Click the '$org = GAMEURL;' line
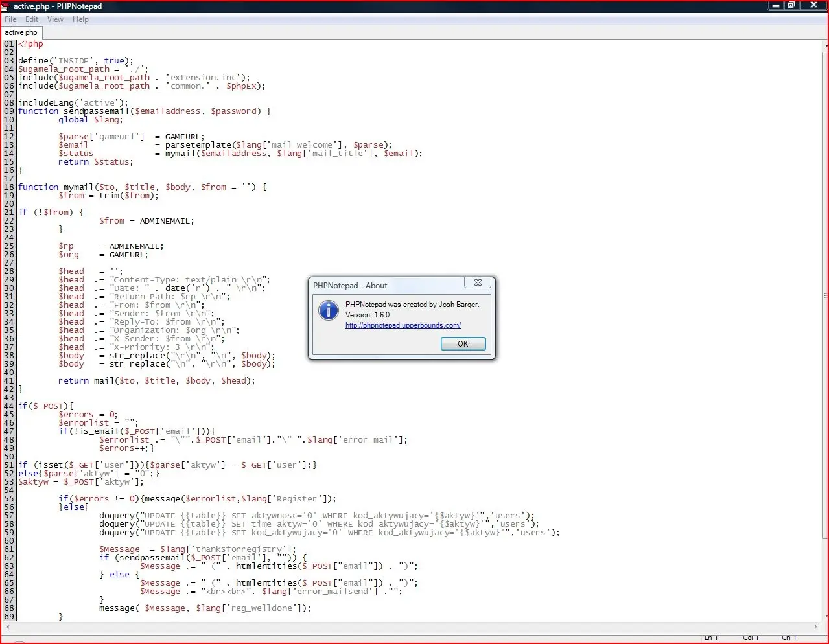 pos(103,255)
